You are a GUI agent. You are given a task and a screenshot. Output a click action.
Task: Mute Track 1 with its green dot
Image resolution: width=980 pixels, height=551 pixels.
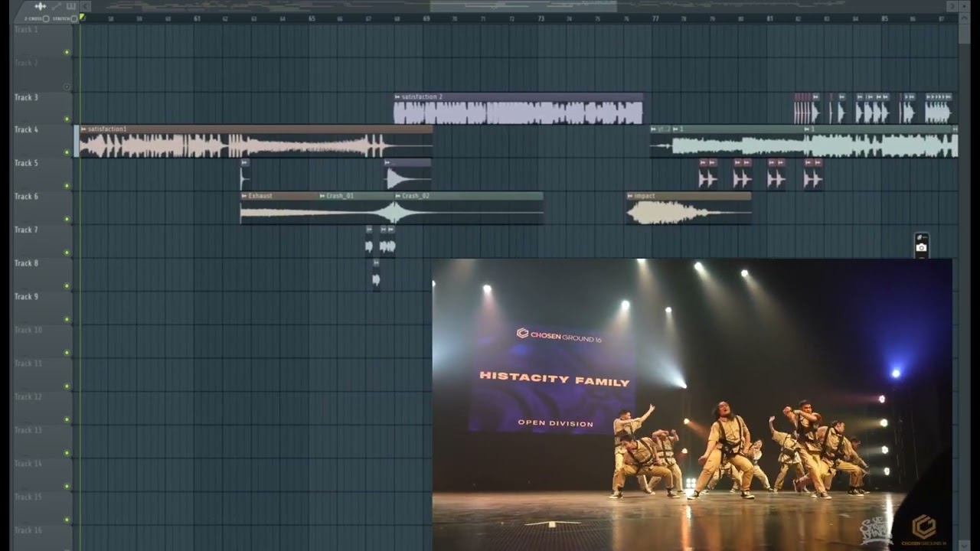pyautogui.click(x=67, y=52)
